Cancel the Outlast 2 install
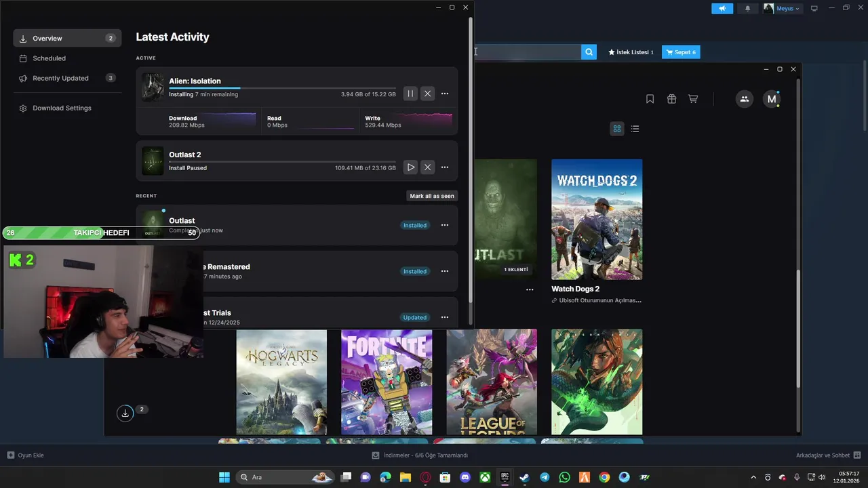The width and height of the screenshot is (868, 488). 427,167
